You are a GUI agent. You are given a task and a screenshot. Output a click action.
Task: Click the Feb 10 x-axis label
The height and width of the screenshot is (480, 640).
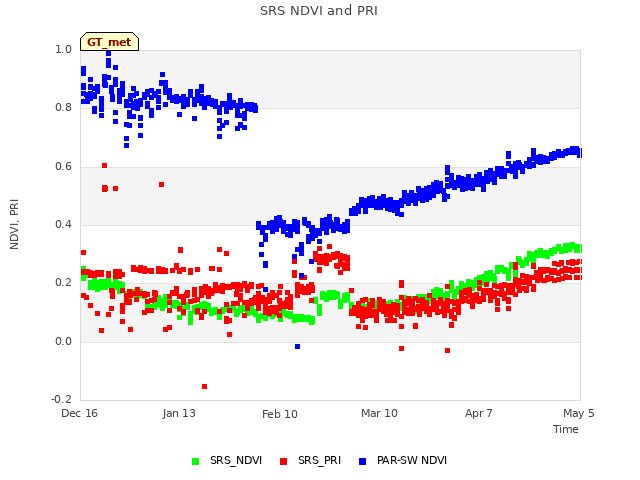coord(280,414)
